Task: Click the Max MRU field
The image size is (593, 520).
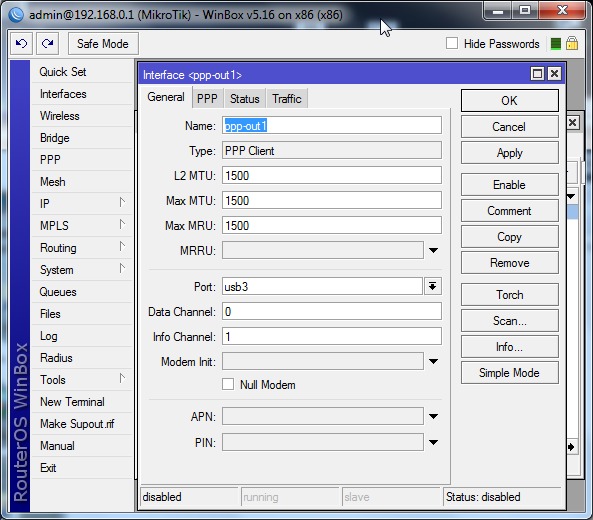Action: coord(332,225)
